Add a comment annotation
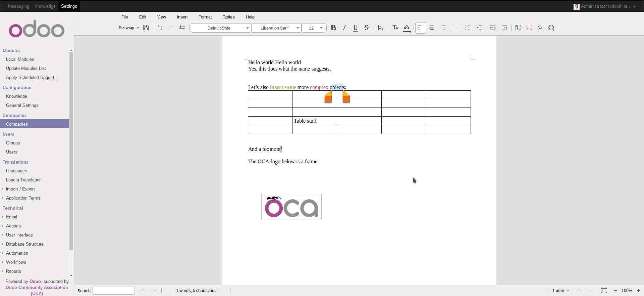 pos(529,28)
